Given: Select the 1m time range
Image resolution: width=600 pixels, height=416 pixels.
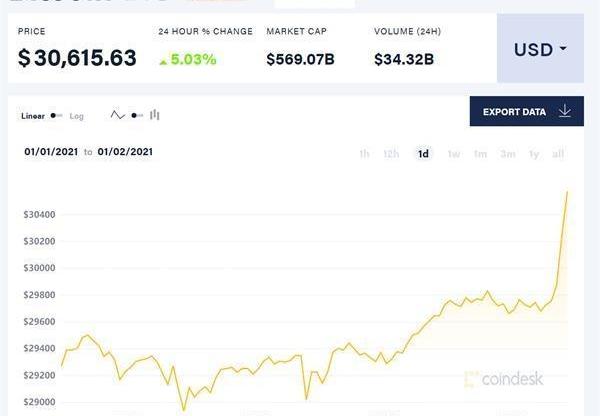Looking at the screenshot, I should [x=480, y=154].
